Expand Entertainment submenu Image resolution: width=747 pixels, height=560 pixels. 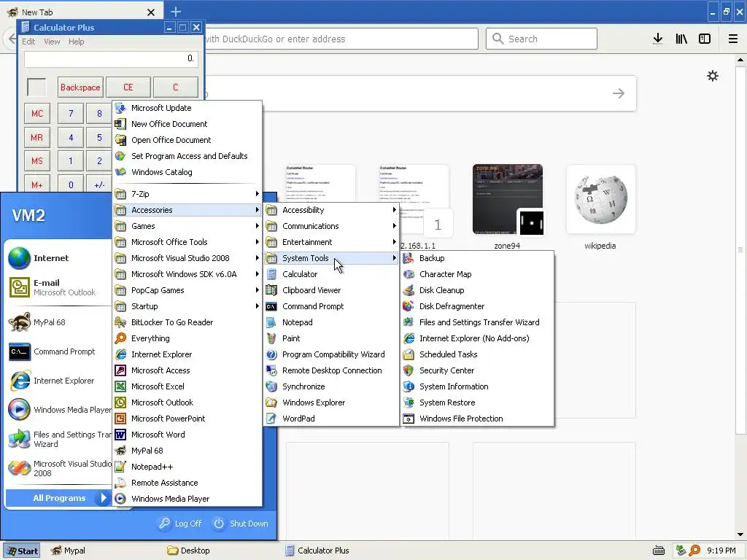tap(332, 242)
